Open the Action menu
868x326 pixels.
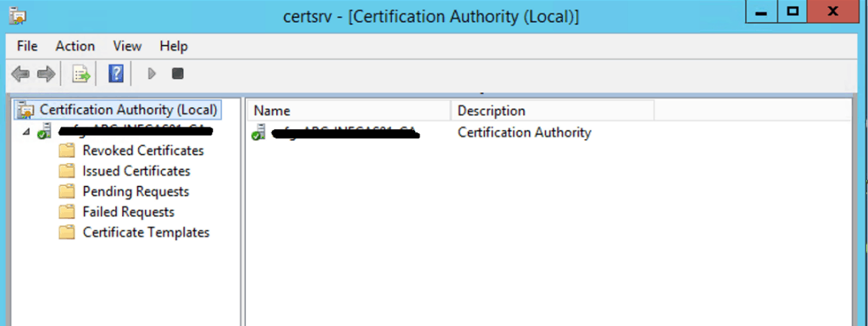click(x=75, y=46)
